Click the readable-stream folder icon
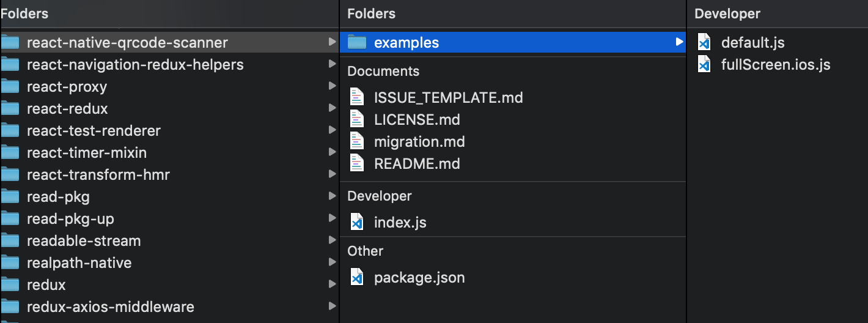 pos(10,240)
